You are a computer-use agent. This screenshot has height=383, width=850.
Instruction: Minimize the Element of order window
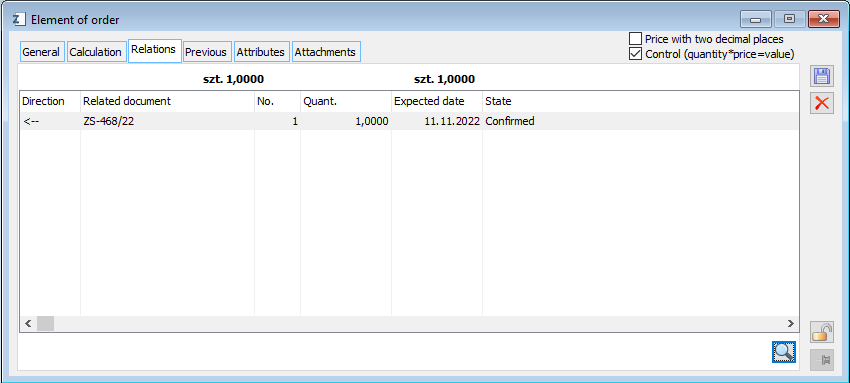756,20
